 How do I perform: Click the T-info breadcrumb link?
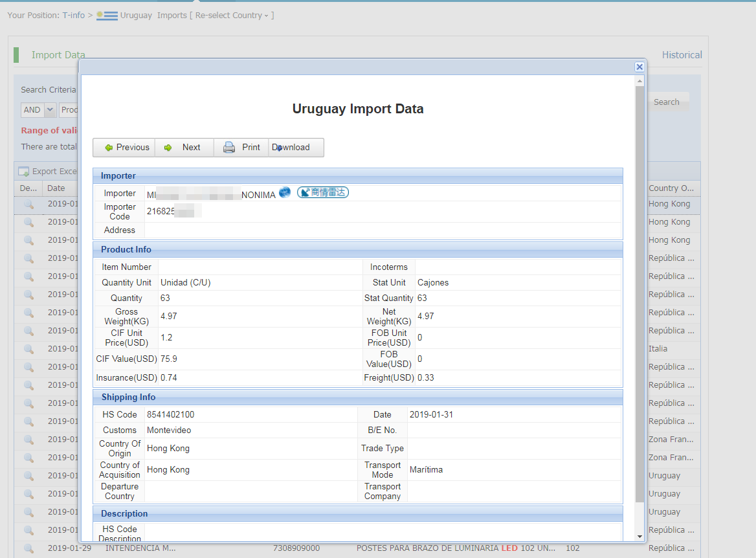tap(73, 16)
